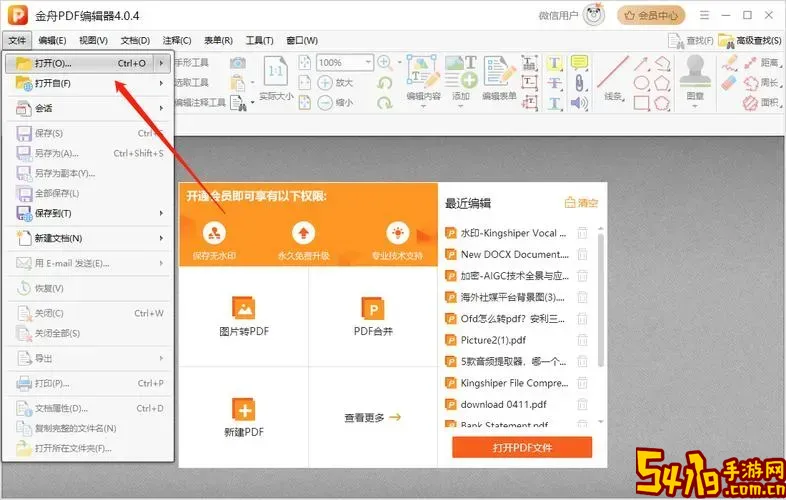Image resolution: width=786 pixels, height=500 pixels.
Task: Click PDF合并 tile
Action: [x=373, y=316]
